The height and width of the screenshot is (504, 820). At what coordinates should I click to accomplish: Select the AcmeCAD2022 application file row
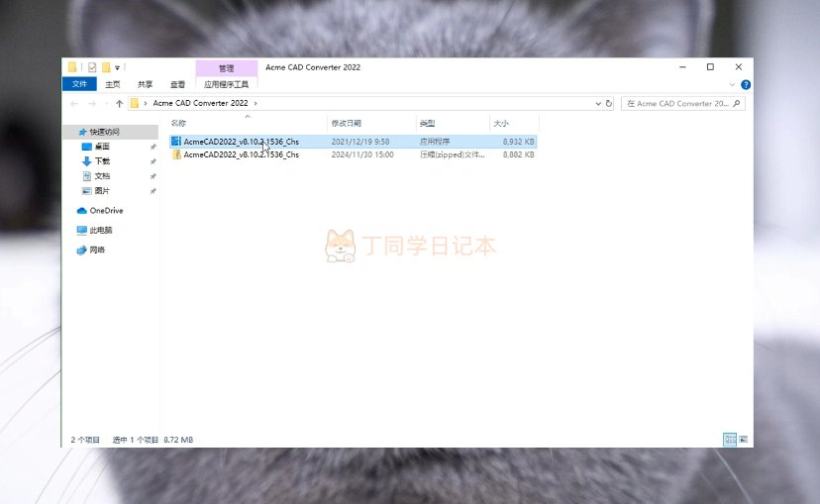[353, 142]
